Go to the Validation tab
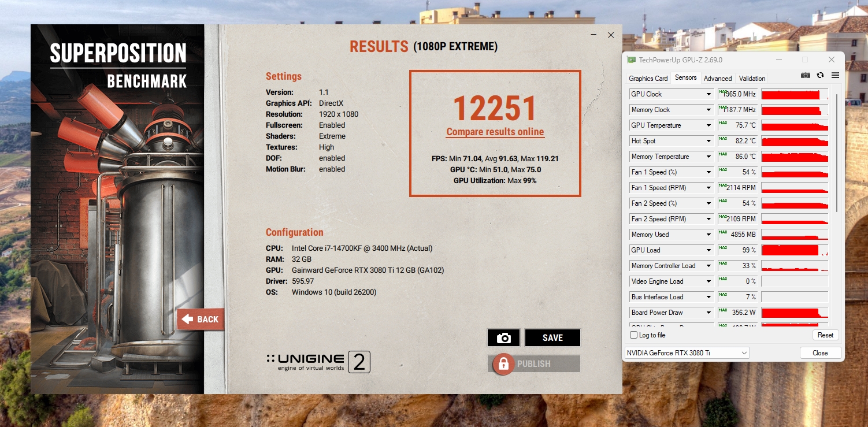 [752, 79]
